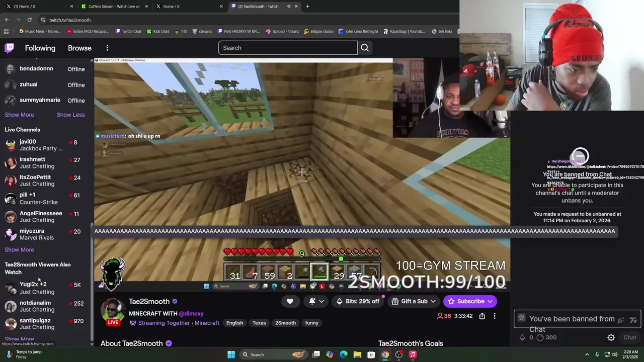This screenshot has width=644, height=362.
Task: Click the @dimexy mention link
Action: [191, 313]
